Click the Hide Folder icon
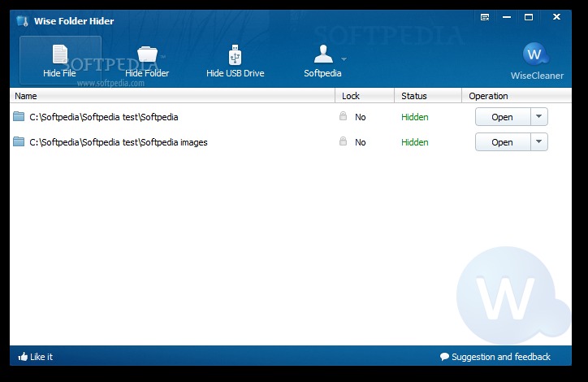 (x=147, y=54)
